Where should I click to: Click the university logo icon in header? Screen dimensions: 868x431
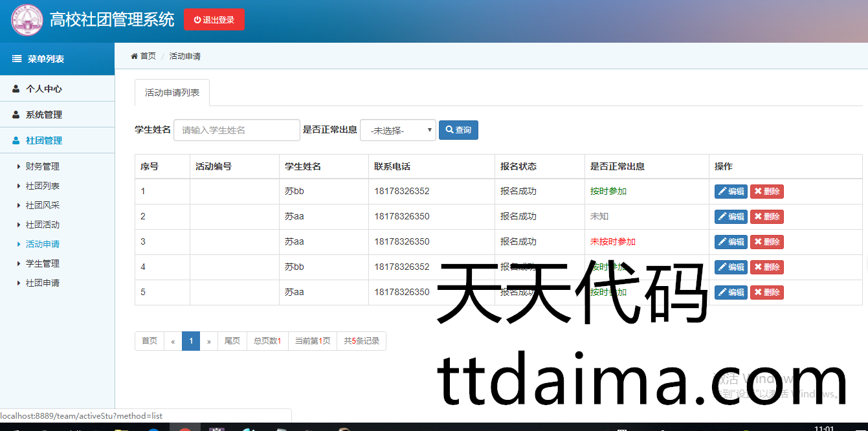pyautogui.click(x=27, y=20)
